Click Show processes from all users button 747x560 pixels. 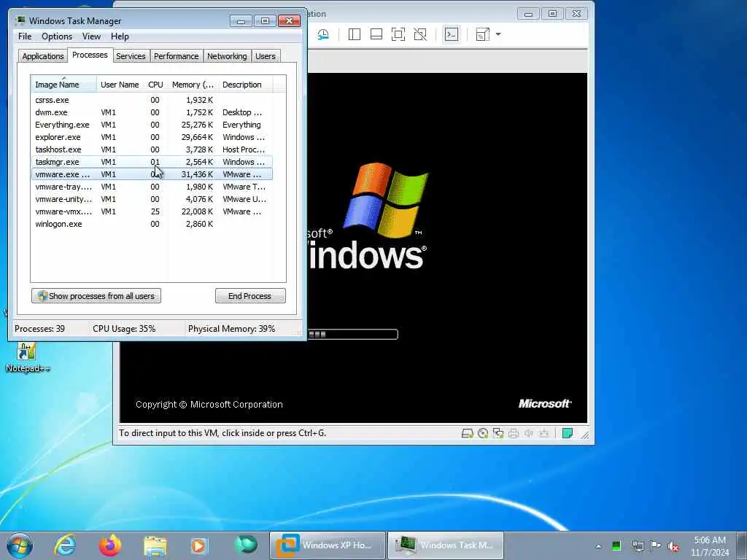(x=96, y=296)
